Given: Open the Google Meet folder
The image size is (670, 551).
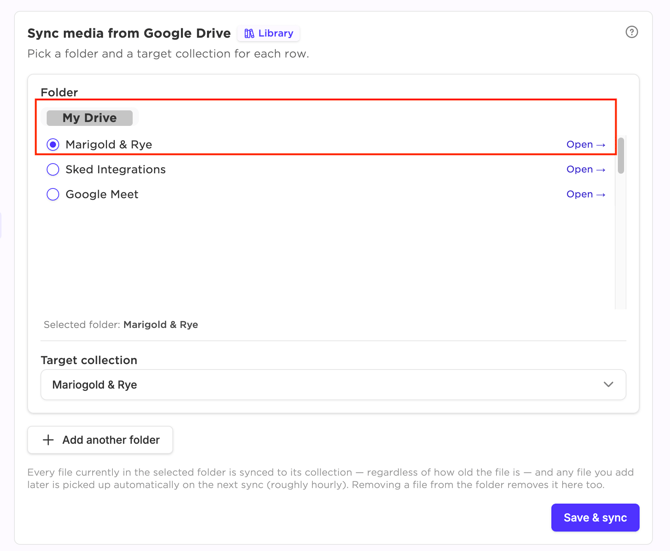Looking at the screenshot, I should [x=586, y=194].
